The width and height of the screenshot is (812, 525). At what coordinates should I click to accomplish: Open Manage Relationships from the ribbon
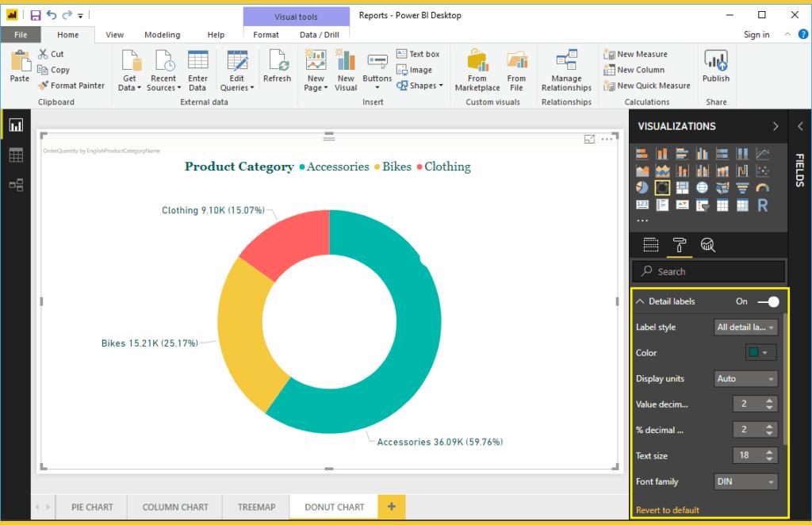click(566, 71)
